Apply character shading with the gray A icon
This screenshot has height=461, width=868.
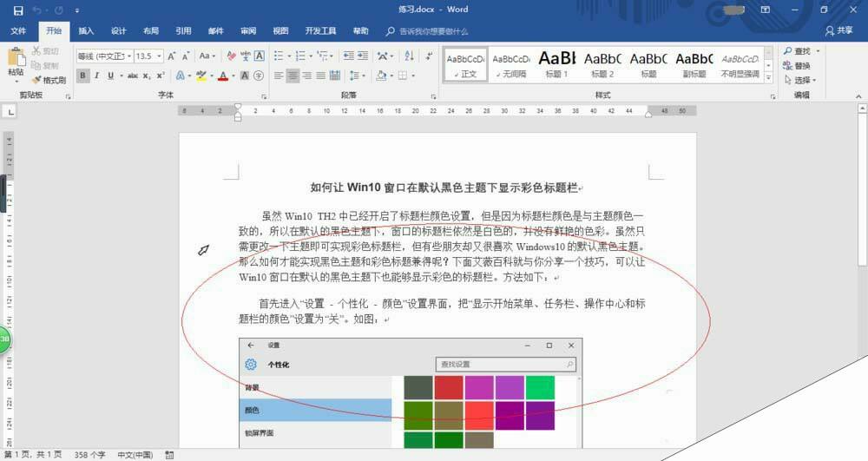[245, 76]
